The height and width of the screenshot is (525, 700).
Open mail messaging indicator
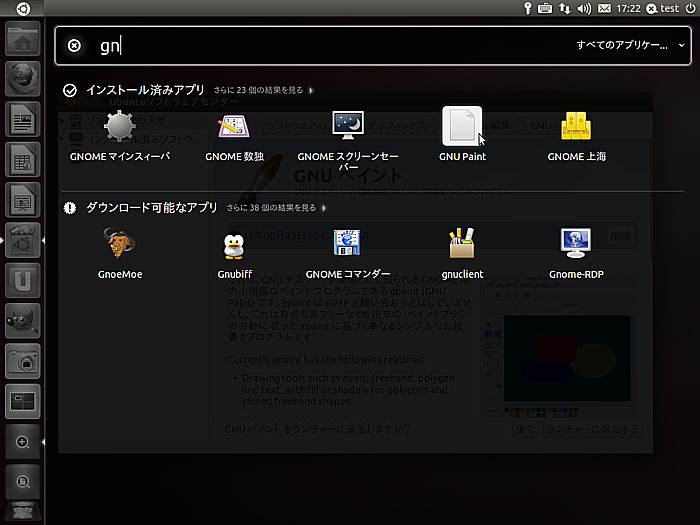click(604, 8)
